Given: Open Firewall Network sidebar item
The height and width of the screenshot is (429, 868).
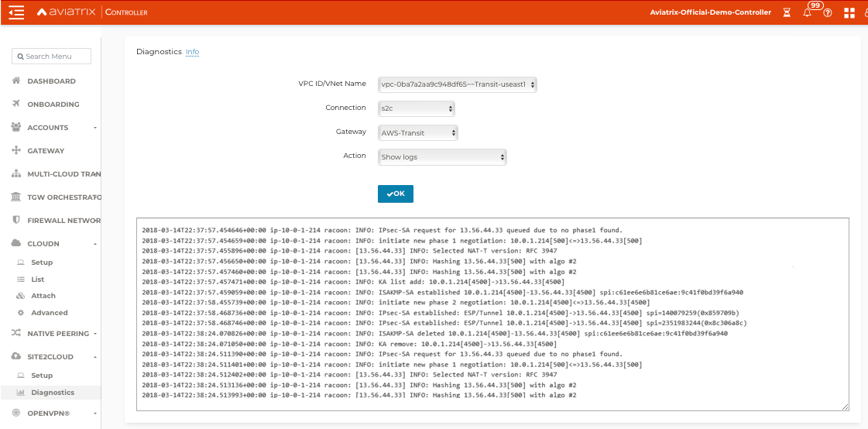Looking at the screenshot, I should (63, 221).
